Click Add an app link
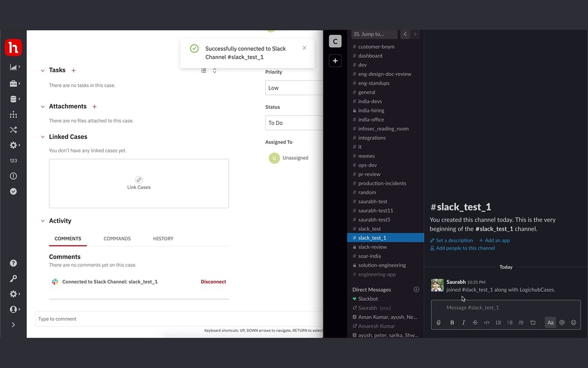This screenshot has height=368, width=588. click(x=495, y=240)
